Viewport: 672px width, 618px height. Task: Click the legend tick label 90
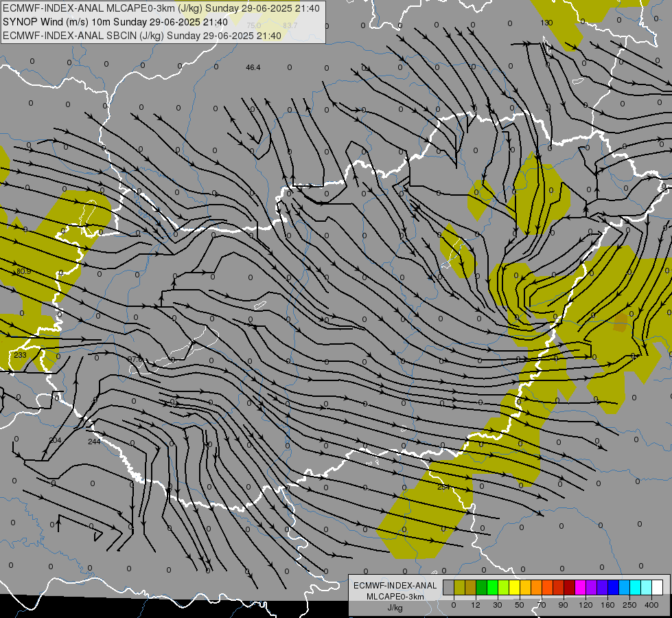click(563, 605)
